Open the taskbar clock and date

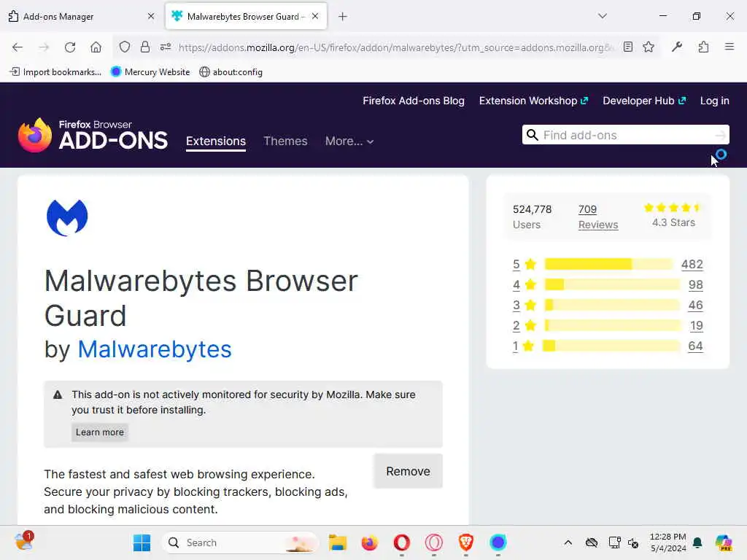pos(668,542)
